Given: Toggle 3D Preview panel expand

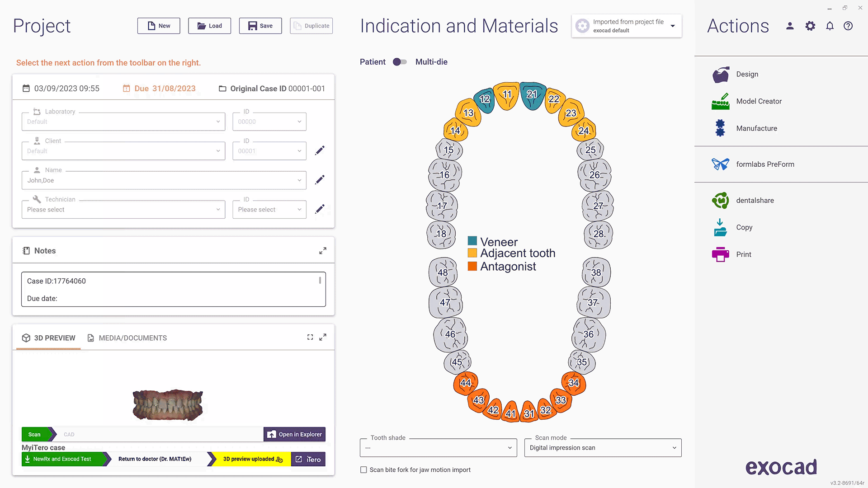Looking at the screenshot, I should coord(323,337).
